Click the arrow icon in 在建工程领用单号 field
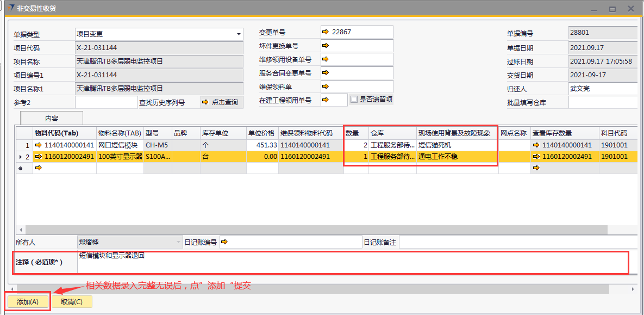The image size is (644, 315). pos(326,100)
